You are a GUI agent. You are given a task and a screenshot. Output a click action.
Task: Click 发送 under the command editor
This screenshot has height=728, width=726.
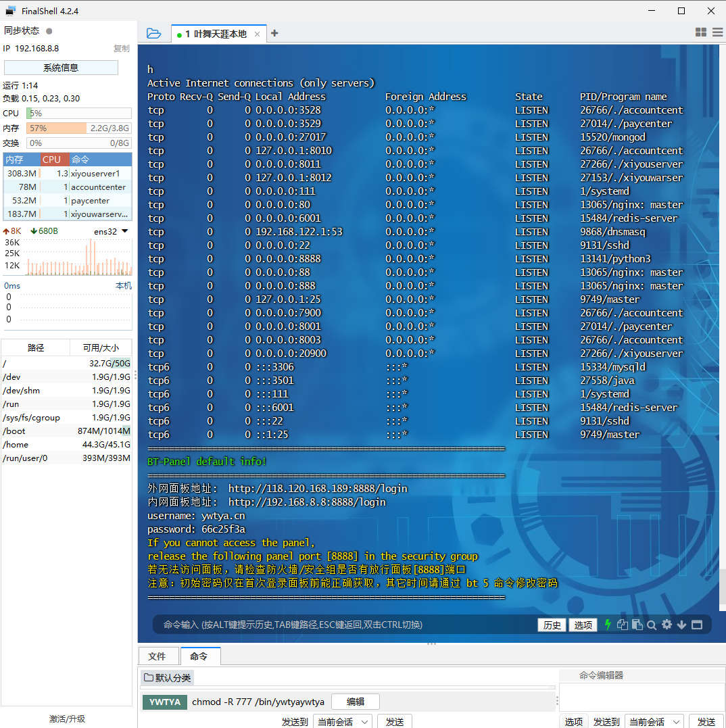click(706, 721)
